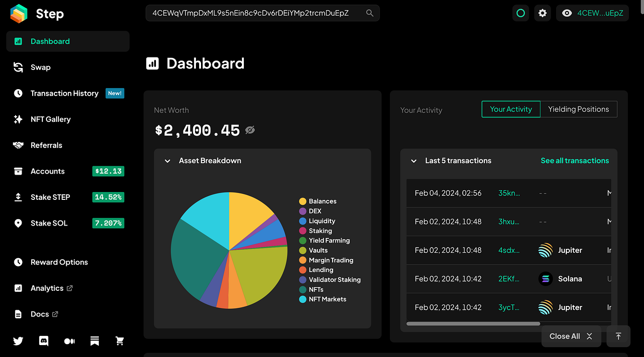Open transaction hash 35kn...

pyautogui.click(x=509, y=193)
